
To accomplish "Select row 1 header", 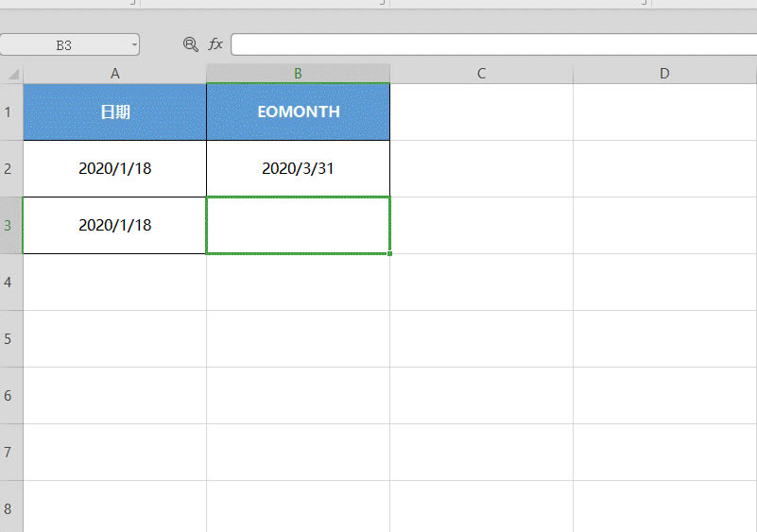I will (x=10, y=112).
